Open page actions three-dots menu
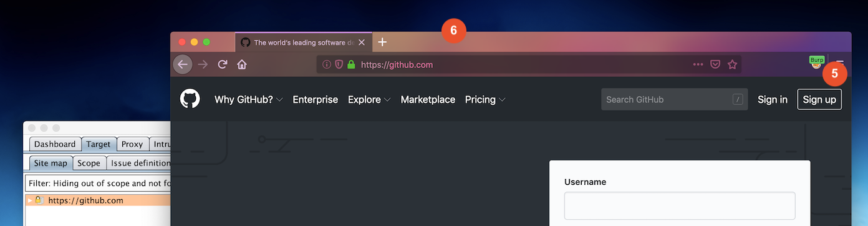This screenshot has width=868, height=226. pos(698,64)
